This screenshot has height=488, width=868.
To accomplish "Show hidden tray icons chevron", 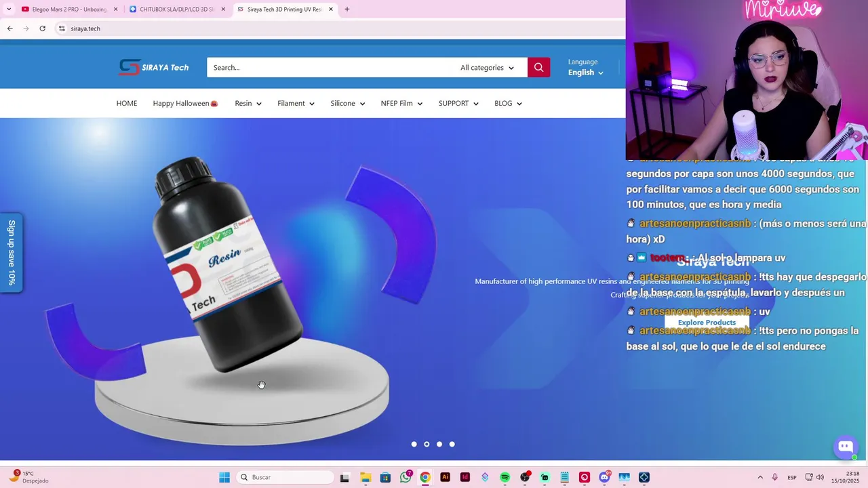I will pos(760,477).
